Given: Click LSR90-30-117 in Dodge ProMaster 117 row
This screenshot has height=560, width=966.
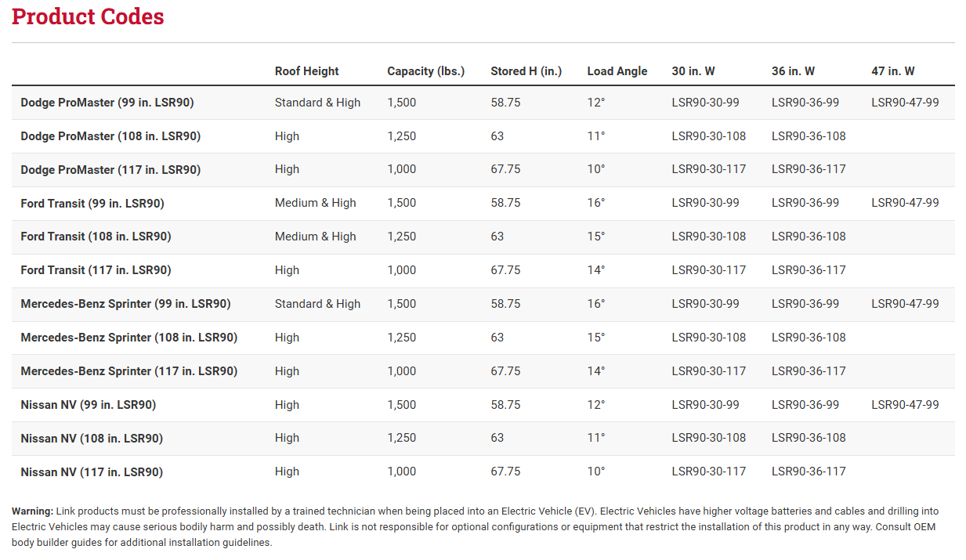Looking at the screenshot, I should point(709,169).
